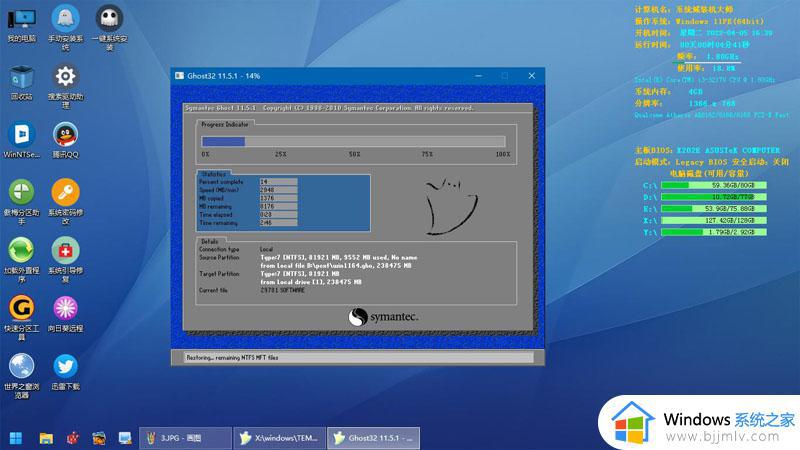The image size is (800, 450).
Task: Click the MB copied value 1376
Action: point(278,198)
